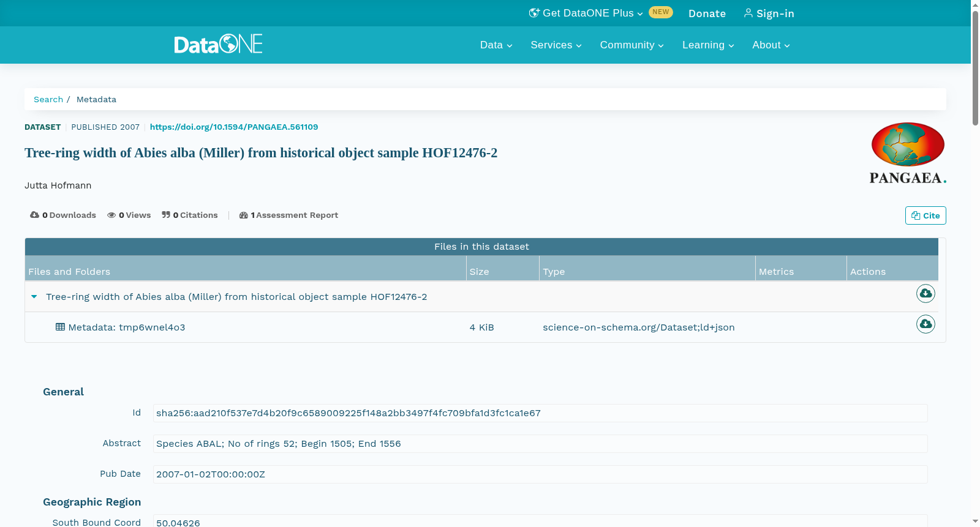Viewport: 980px width, 527px height.
Task: Open the Community menu
Action: 631,45
